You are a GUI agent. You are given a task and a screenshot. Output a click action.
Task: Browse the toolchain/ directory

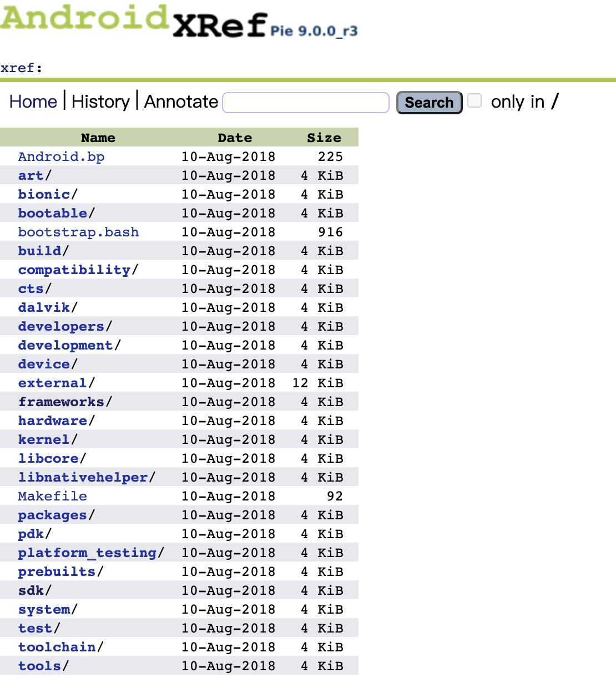[56, 646]
